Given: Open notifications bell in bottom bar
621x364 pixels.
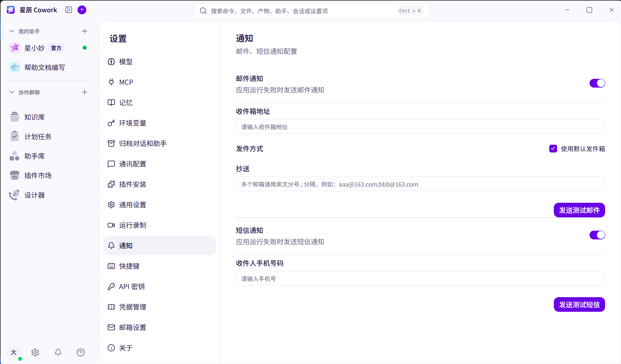Looking at the screenshot, I should pos(58,352).
